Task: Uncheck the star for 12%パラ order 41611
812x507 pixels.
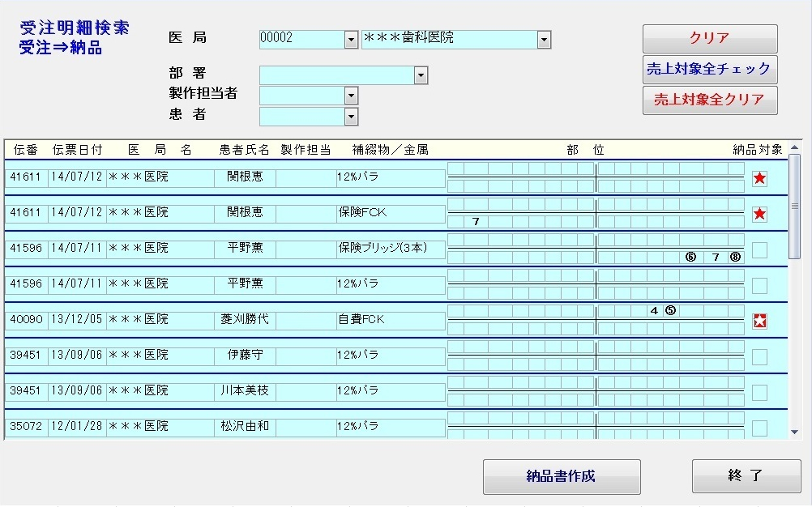Action: (759, 178)
